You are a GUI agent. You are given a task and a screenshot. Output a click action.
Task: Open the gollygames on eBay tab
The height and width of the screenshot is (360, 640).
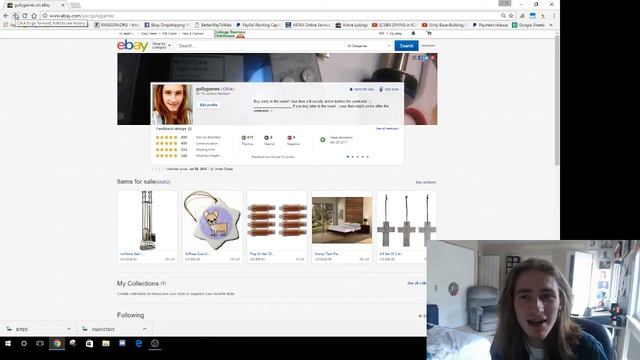[x=36, y=5]
